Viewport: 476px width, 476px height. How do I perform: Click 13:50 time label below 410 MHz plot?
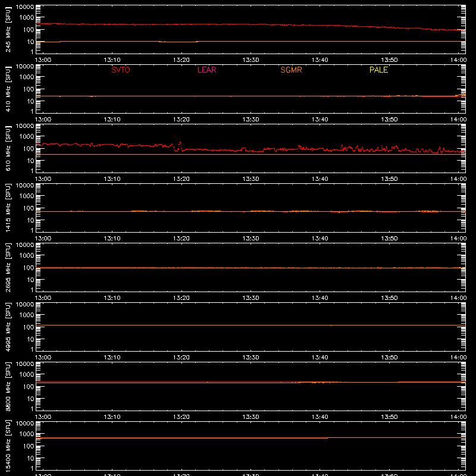point(389,120)
